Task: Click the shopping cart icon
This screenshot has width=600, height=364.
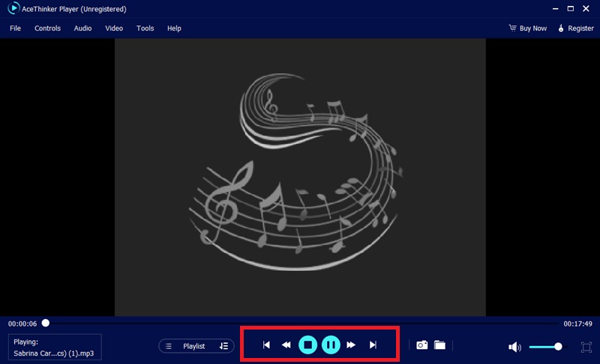Action: pyautogui.click(x=512, y=28)
